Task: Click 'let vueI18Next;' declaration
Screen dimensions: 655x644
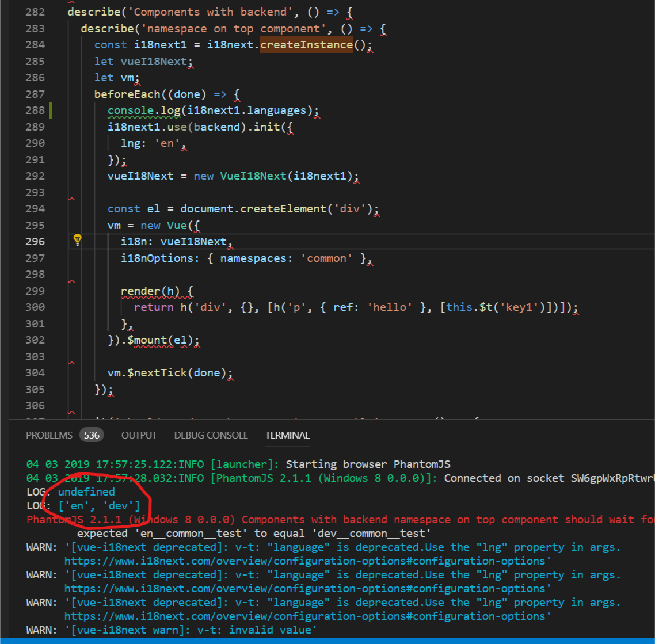Action: pos(144,62)
